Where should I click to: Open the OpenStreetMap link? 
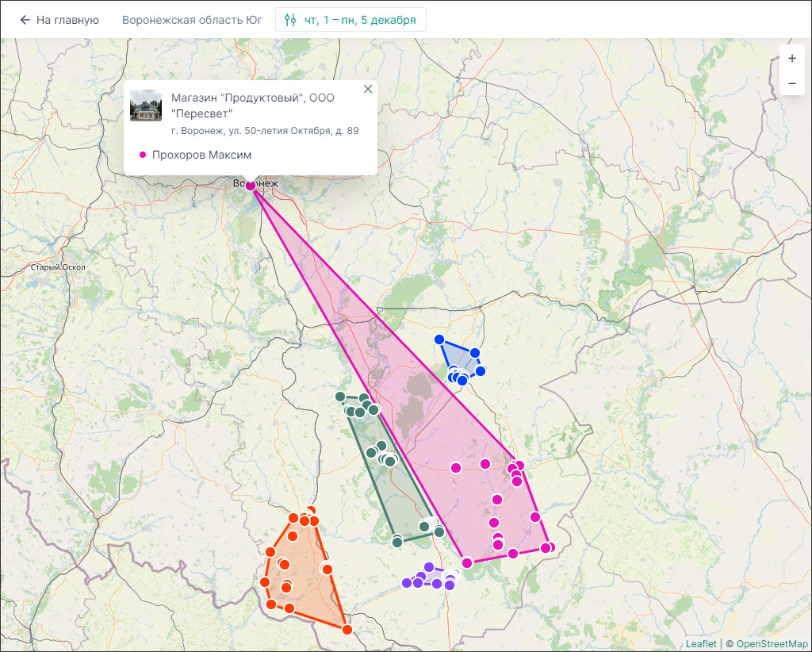tap(772, 644)
